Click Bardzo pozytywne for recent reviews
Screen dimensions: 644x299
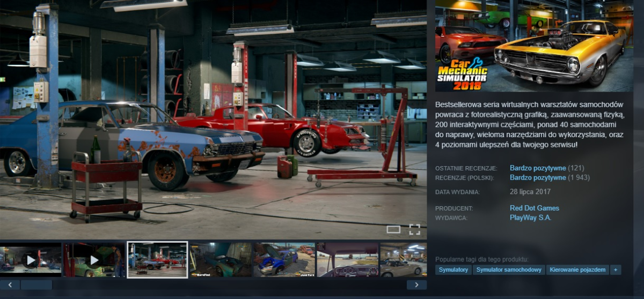[538, 168]
